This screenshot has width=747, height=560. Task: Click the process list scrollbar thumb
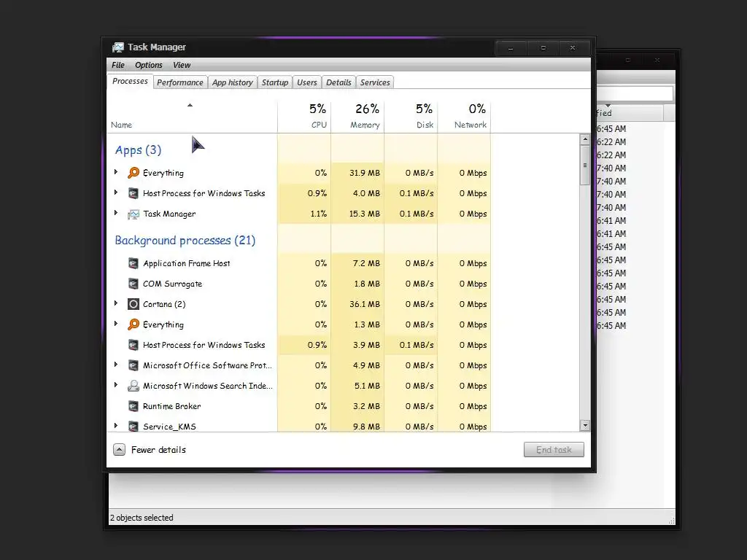(585, 166)
